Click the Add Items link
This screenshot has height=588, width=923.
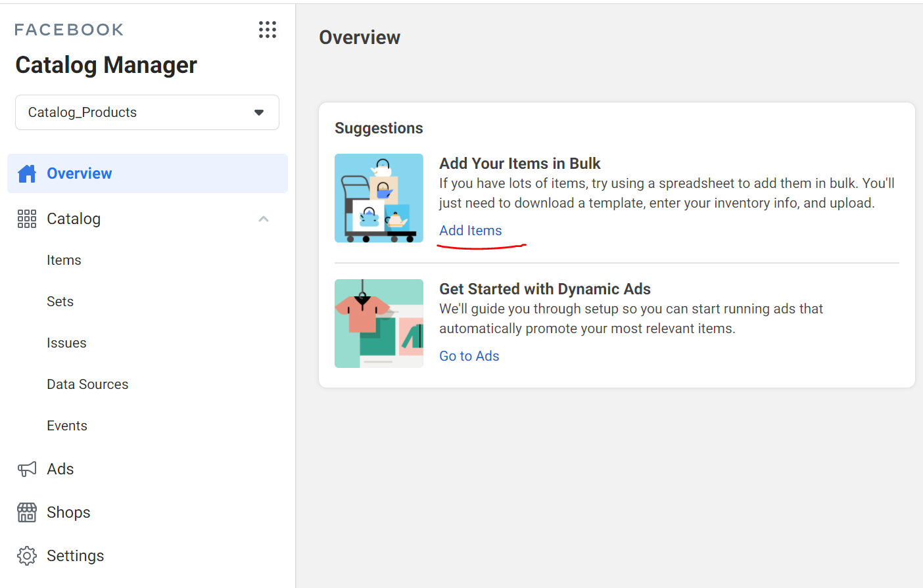(470, 231)
